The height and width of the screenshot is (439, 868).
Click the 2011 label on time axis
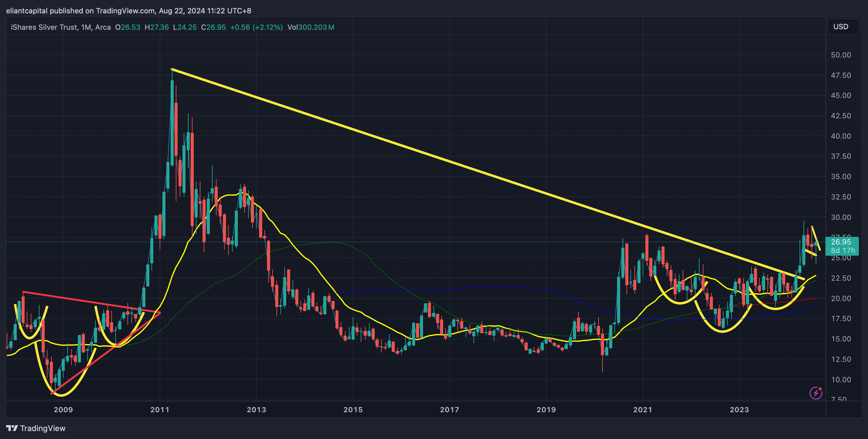[160, 410]
